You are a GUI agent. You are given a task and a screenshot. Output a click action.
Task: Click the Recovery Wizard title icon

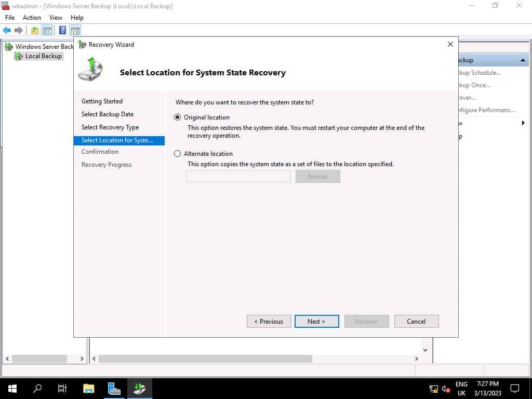click(82, 45)
